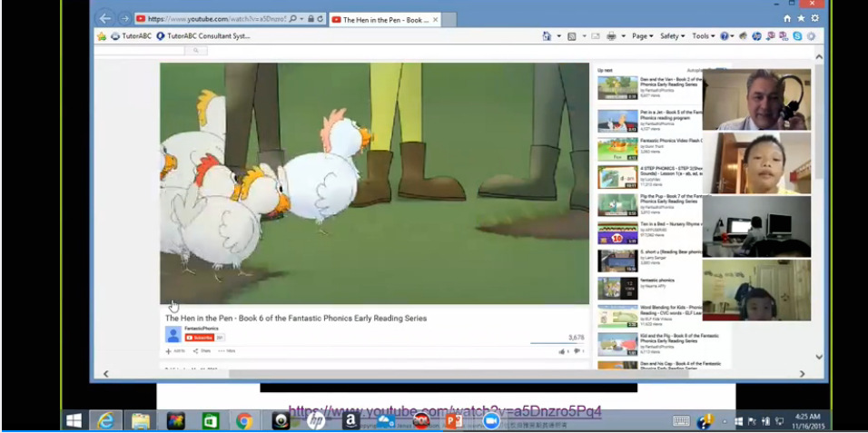The height and width of the screenshot is (433, 868).
Task: Open the Page dropdown menu
Action: (x=642, y=36)
